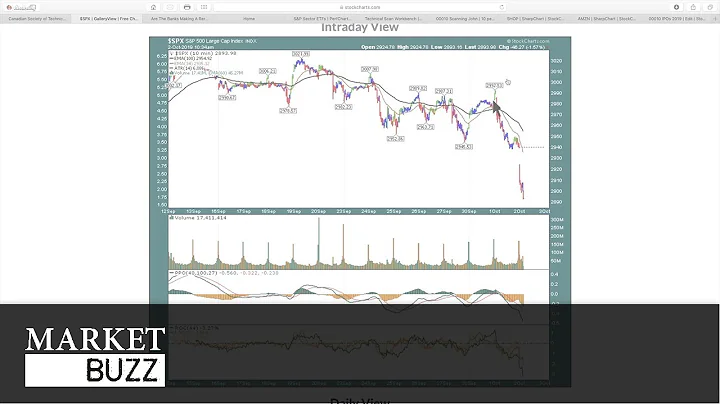
Task: Open the Downloads icon in Safari toolbar
Action: point(676,7)
